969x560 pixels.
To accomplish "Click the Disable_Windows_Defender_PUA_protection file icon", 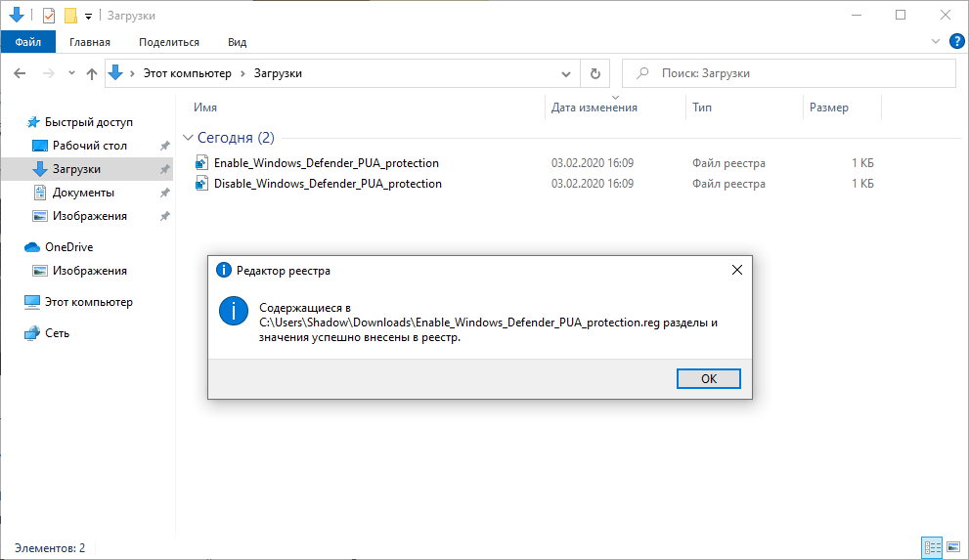I will 203,184.
